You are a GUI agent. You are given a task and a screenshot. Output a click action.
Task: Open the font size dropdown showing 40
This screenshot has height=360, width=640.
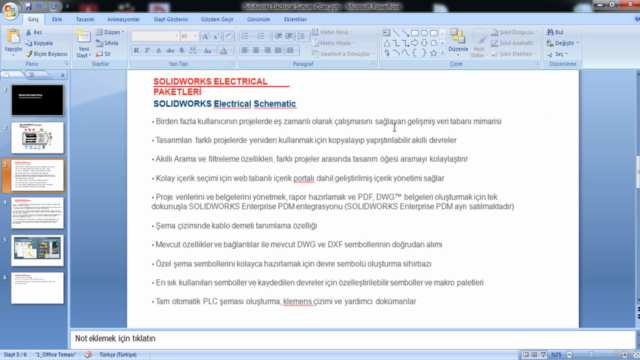189,36
